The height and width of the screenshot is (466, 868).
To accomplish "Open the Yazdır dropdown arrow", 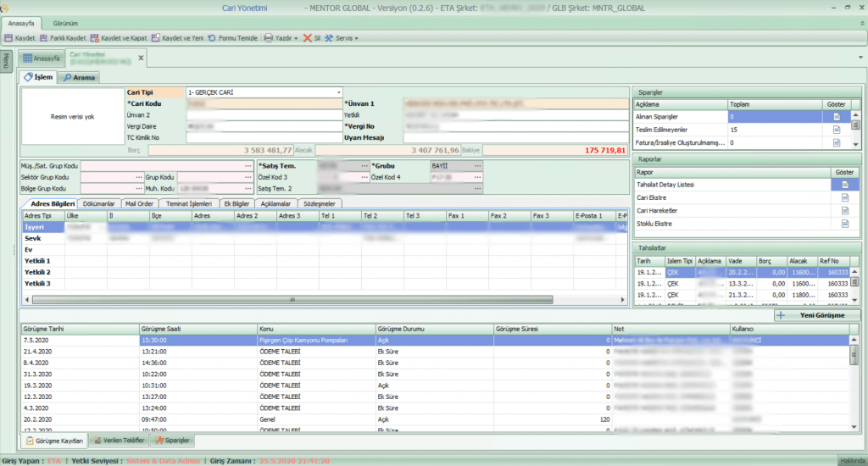I will [x=296, y=39].
